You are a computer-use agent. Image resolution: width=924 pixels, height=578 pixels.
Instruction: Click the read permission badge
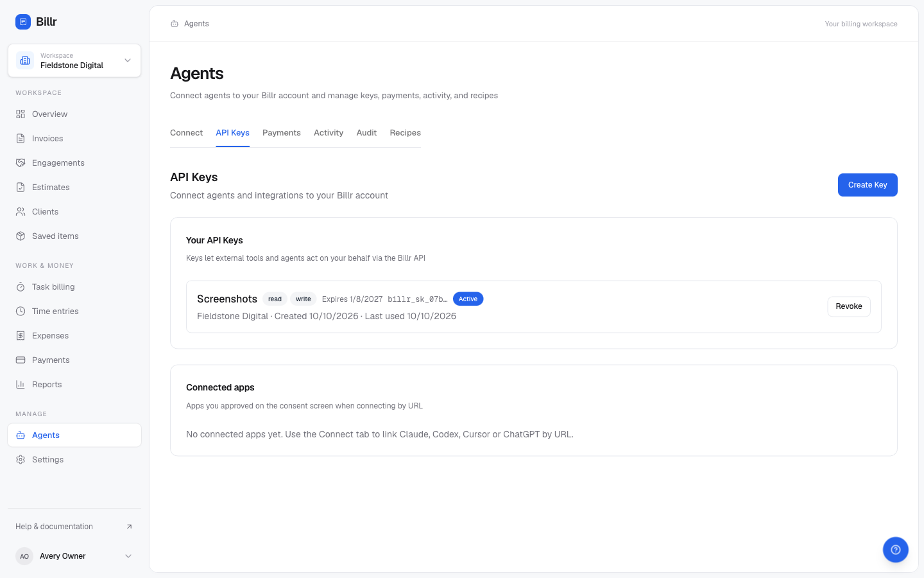pos(275,299)
